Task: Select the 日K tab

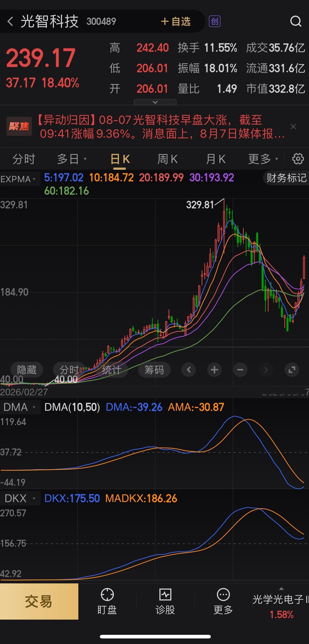Action: pyautogui.click(x=120, y=159)
